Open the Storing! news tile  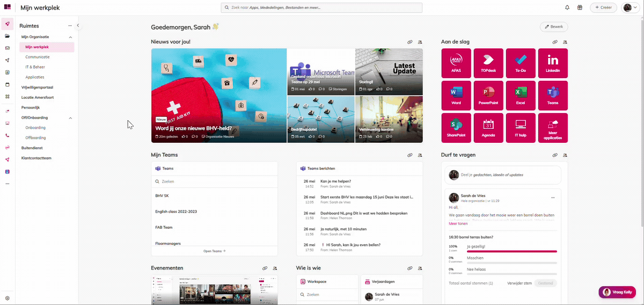(389, 71)
